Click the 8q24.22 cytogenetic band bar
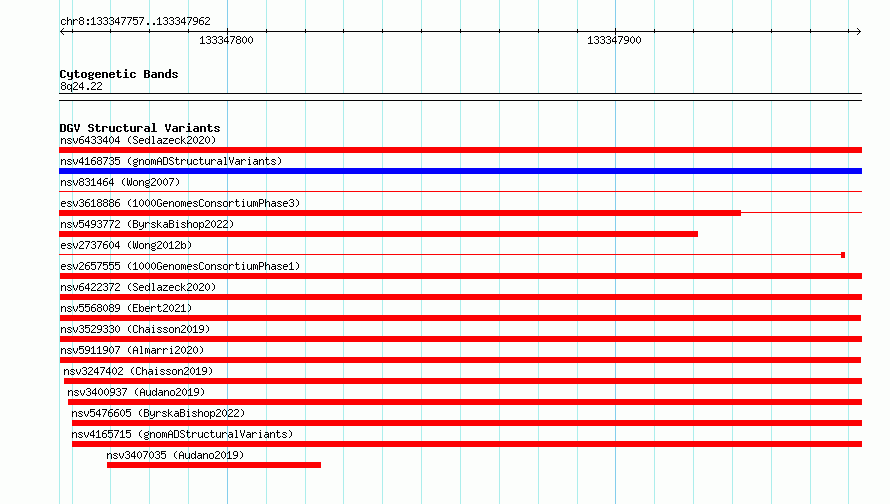 pos(460,97)
